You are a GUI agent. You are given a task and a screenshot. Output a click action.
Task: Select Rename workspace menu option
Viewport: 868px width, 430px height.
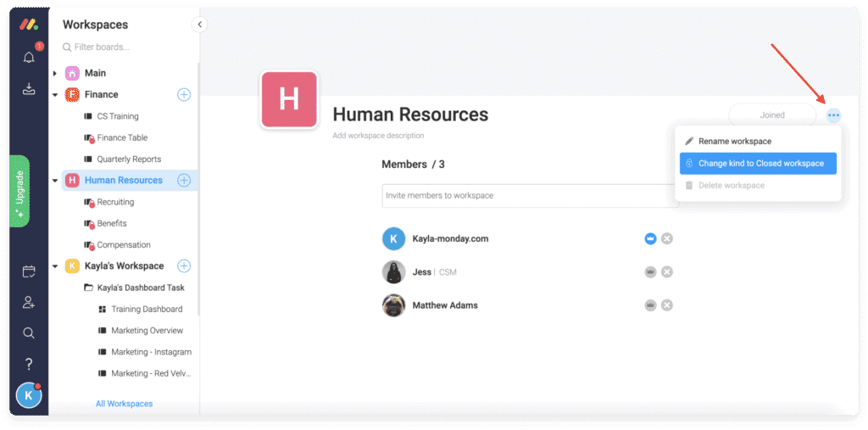(x=734, y=142)
